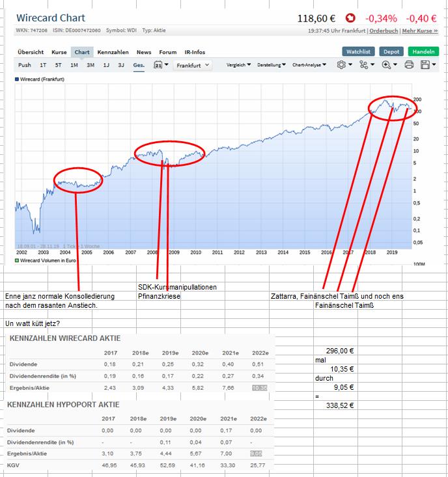The height and width of the screenshot is (477, 448).
Task: Open the News tab
Action: tap(144, 52)
